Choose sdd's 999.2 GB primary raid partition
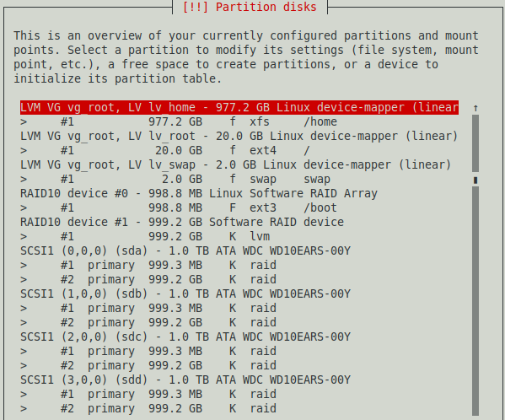 239,408
